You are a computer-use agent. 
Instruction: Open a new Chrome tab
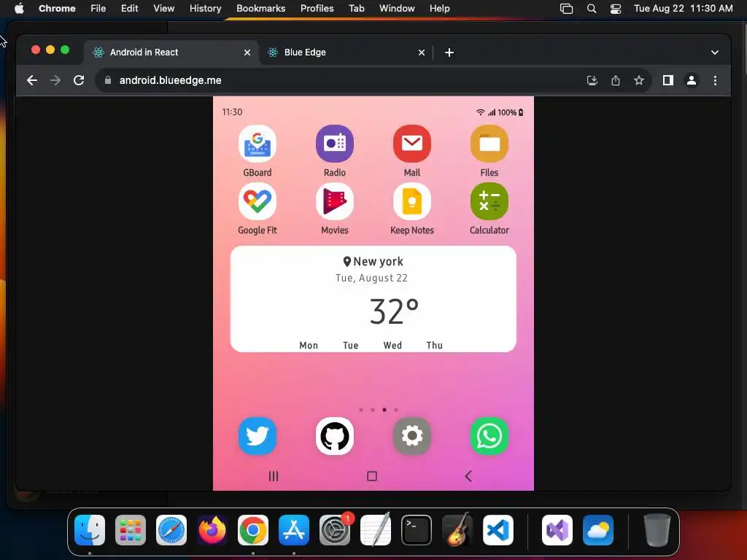449,52
